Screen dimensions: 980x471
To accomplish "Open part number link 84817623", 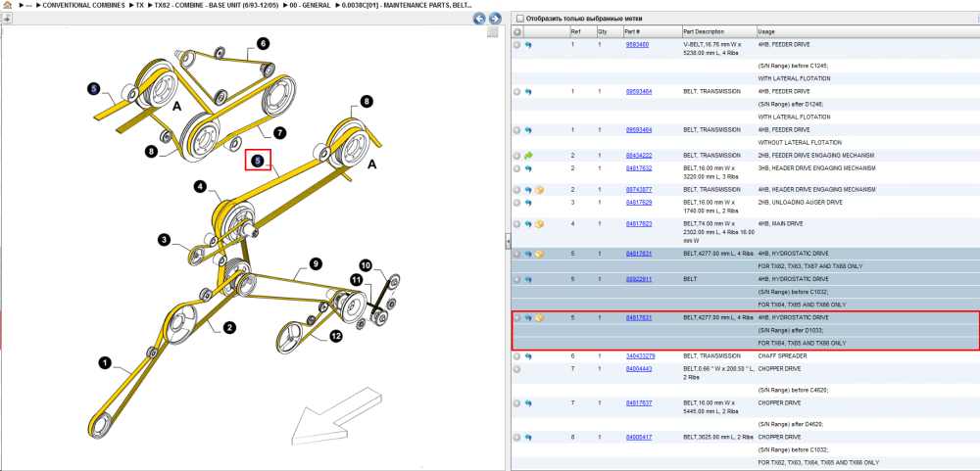I will pyautogui.click(x=639, y=223).
